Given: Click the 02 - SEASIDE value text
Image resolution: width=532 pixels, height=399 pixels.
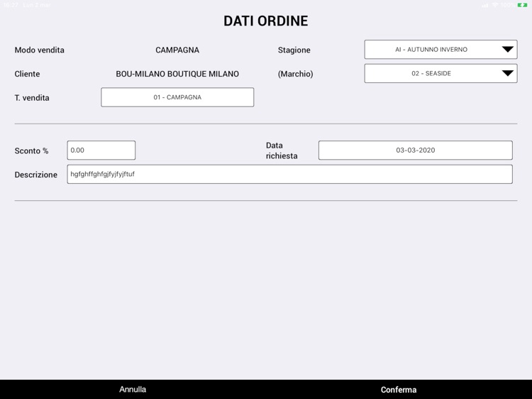Looking at the screenshot, I should click(x=431, y=73).
